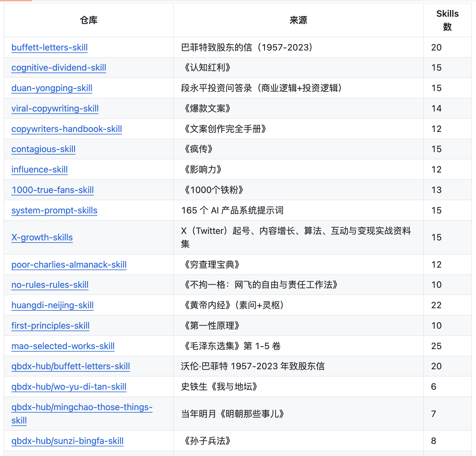Open the contagious-skill link
Screen dimensions: 476x456
[43, 149]
